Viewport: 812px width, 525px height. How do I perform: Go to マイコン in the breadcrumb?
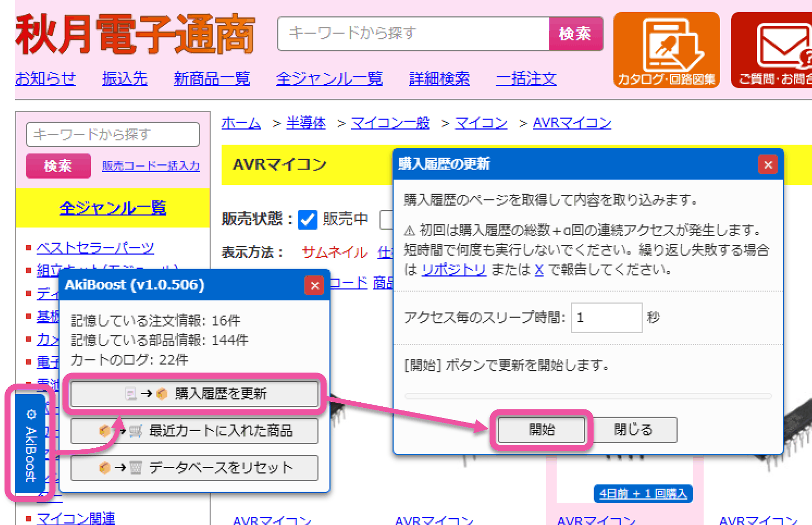click(x=481, y=123)
